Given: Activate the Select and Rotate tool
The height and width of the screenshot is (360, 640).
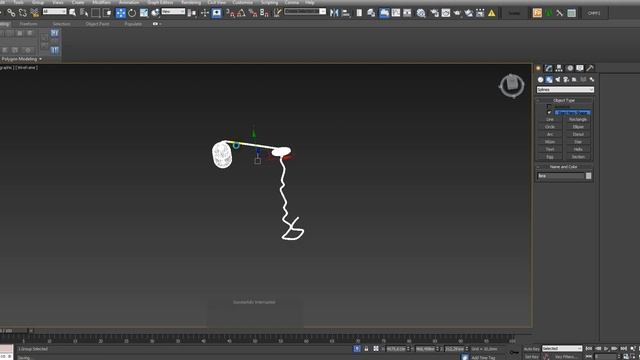Looking at the screenshot, I should 132,13.
